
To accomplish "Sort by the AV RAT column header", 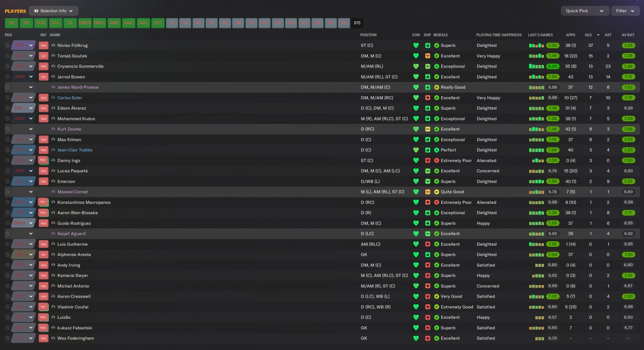I will point(628,35).
